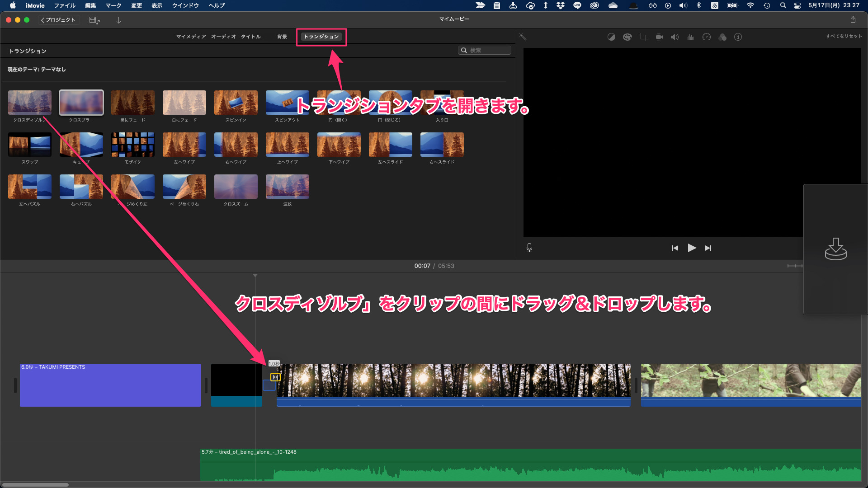Screen dimensions: 868x488
Task: Select the 黒にフェード transition thumbnail
Action: [133, 103]
